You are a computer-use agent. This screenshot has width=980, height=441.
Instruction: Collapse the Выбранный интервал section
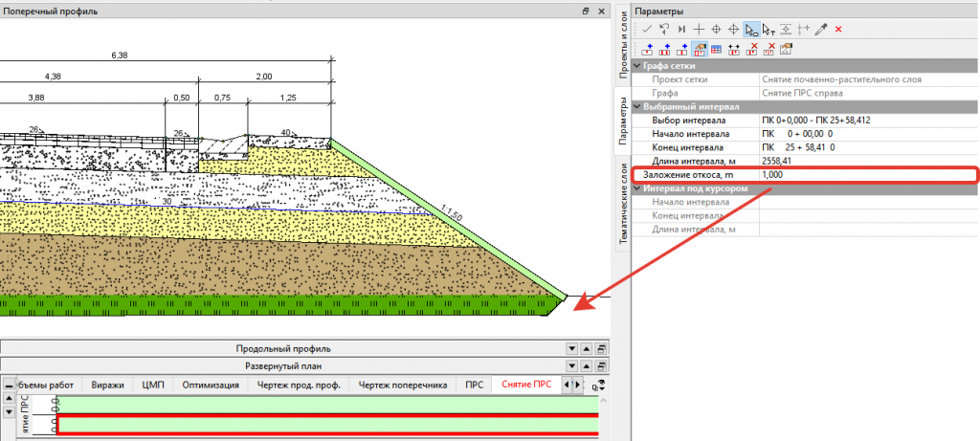pyautogui.click(x=636, y=107)
